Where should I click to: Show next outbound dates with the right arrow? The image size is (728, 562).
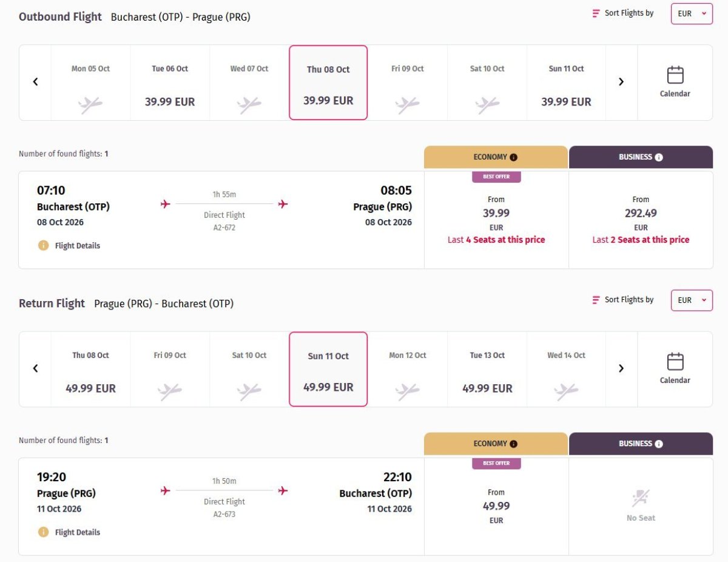621,82
